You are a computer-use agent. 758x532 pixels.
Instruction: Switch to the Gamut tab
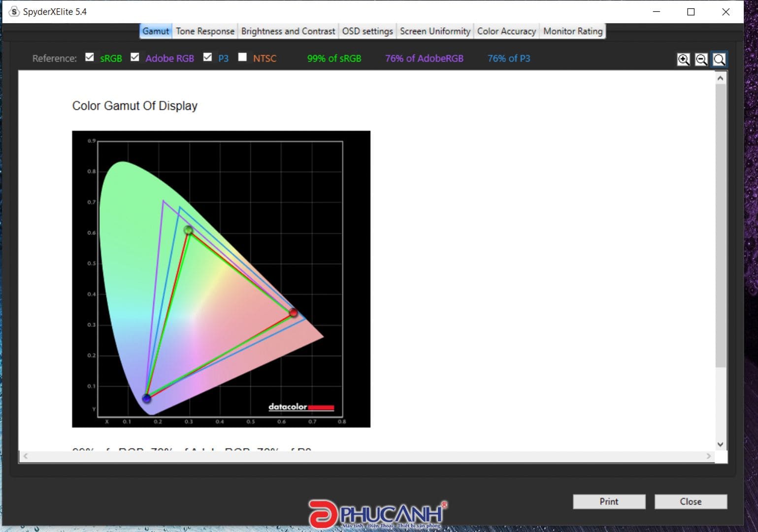coord(156,31)
